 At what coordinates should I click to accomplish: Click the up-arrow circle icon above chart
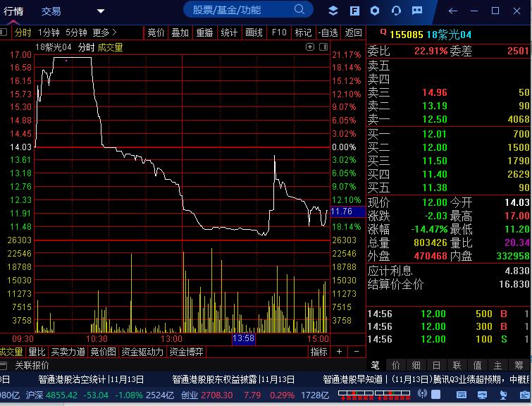[310, 47]
